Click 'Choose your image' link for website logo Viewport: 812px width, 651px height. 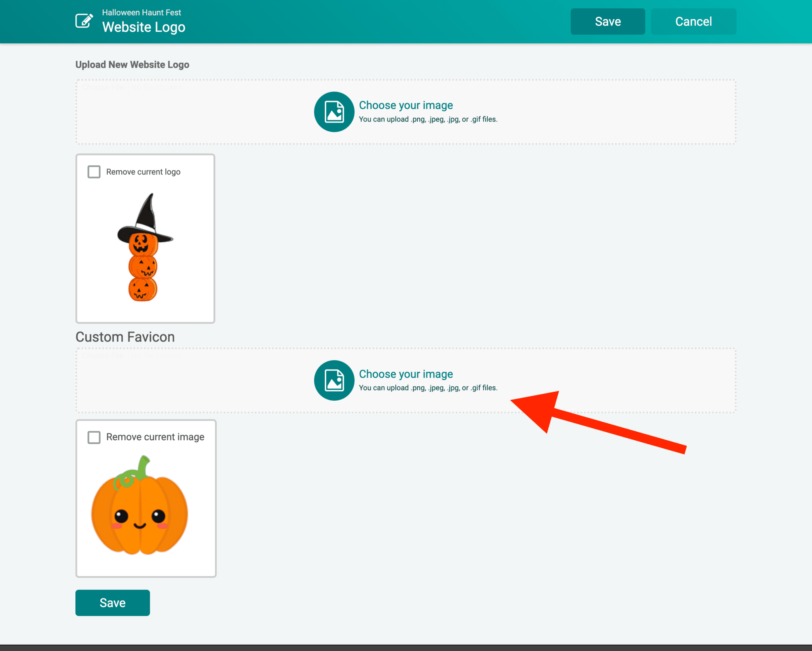pyautogui.click(x=406, y=105)
